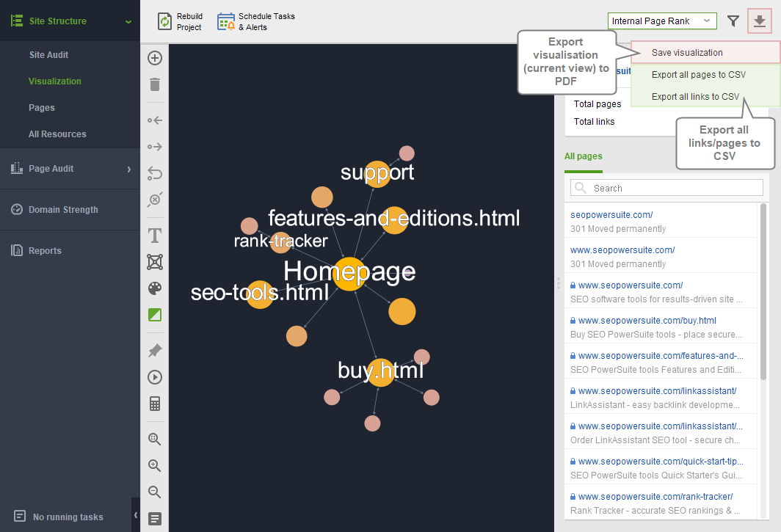Open the calculator icon
The width and height of the screenshot is (781, 532).
click(155, 404)
